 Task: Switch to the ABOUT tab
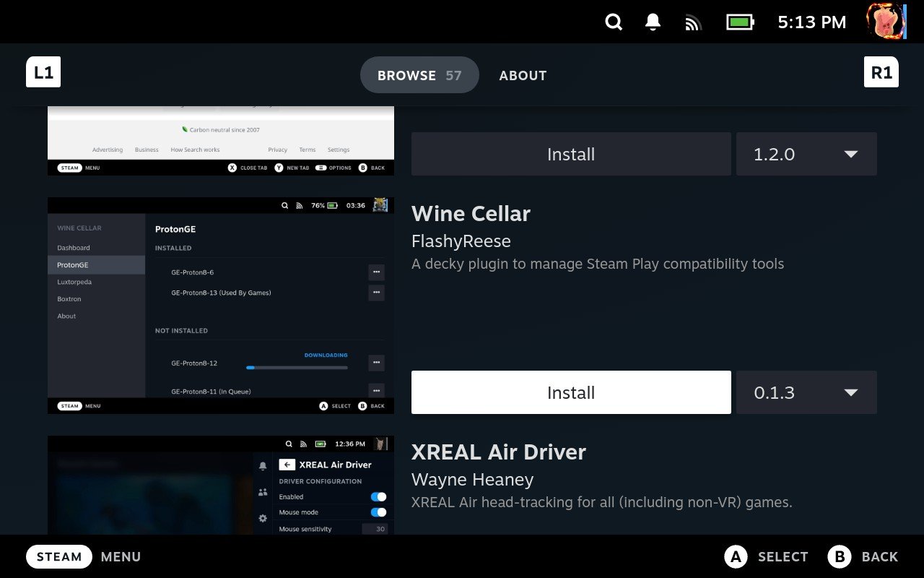[523, 75]
